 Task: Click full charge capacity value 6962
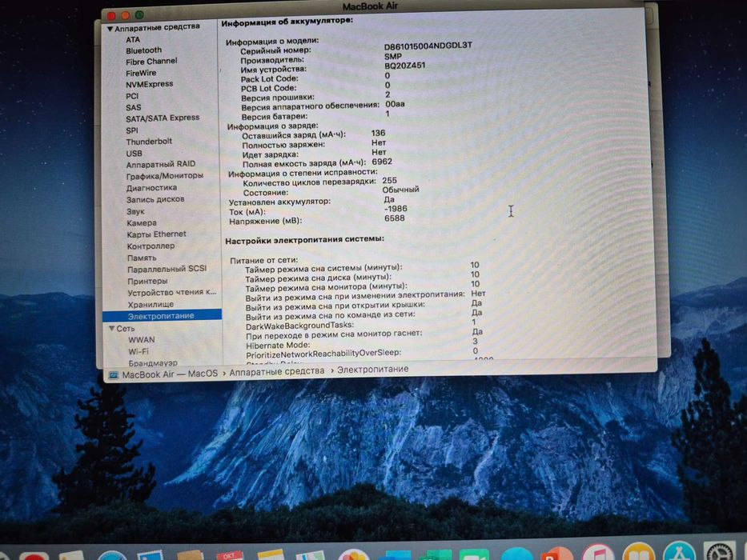[x=382, y=162]
